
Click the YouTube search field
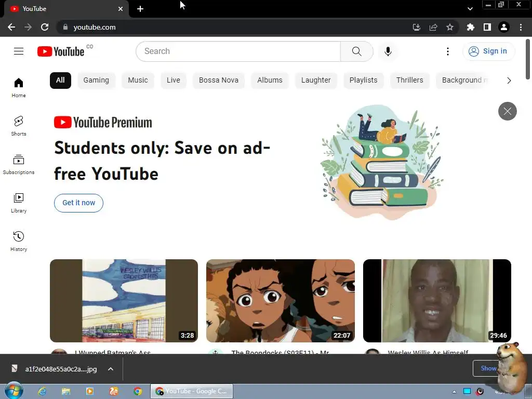coord(238,51)
